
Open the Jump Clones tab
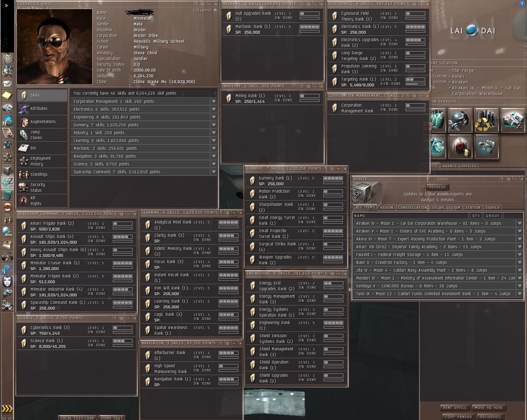tap(42, 135)
